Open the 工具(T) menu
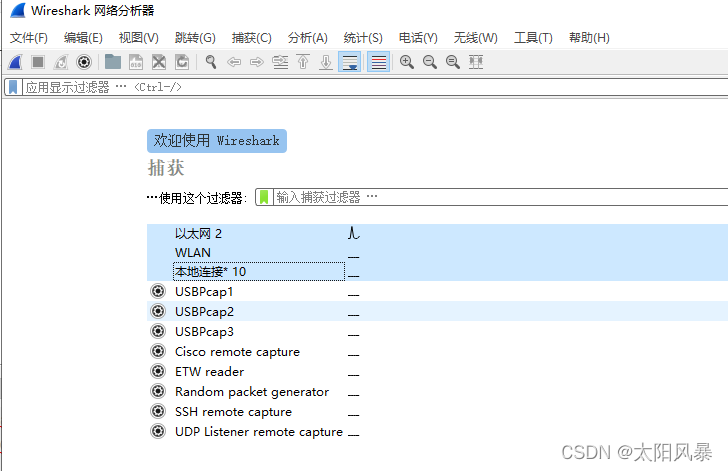This screenshot has width=728, height=471. click(x=533, y=38)
